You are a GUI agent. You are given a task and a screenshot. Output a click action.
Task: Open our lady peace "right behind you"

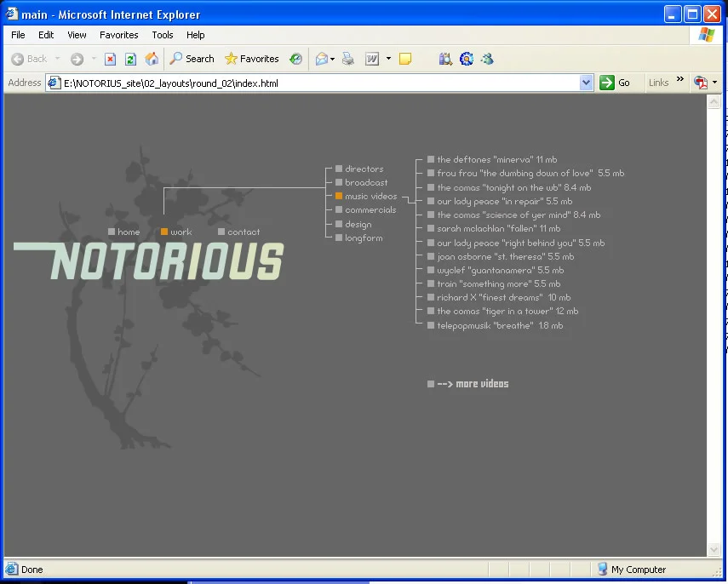[x=516, y=243]
